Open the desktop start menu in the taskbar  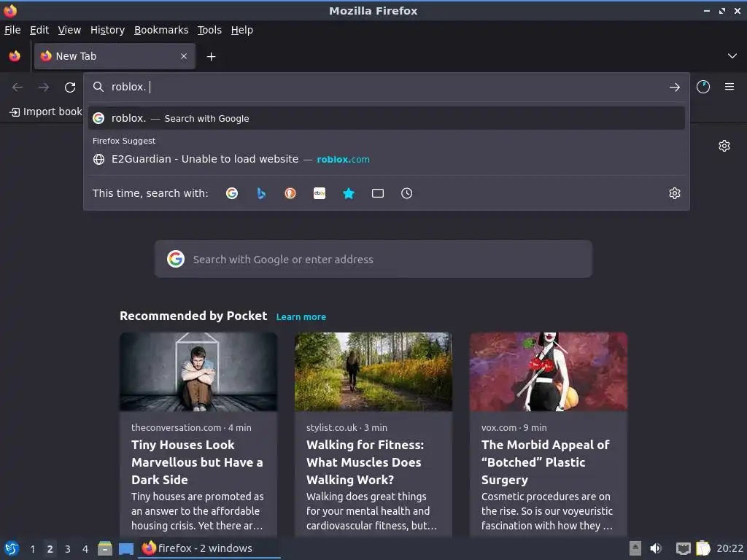click(x=12, y=548)
